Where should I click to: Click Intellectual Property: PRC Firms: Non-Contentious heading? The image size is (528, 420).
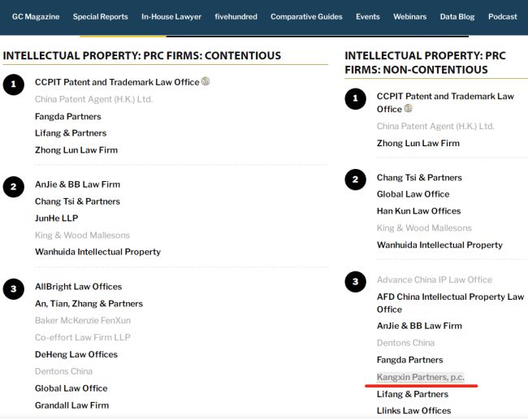click(426, 63)
